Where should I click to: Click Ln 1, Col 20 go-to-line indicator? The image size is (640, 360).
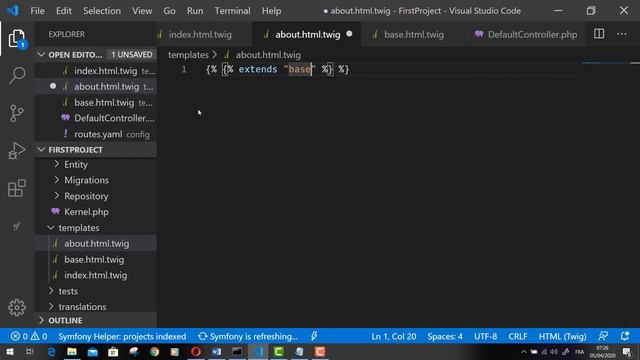(x=393, y=336)
